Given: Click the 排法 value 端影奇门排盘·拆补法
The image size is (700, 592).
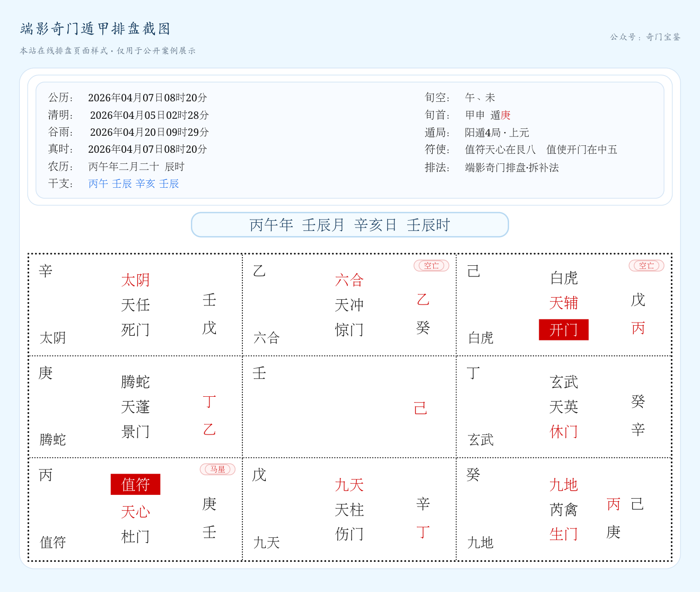Looking at the screenshot, I should pos(512,168).
